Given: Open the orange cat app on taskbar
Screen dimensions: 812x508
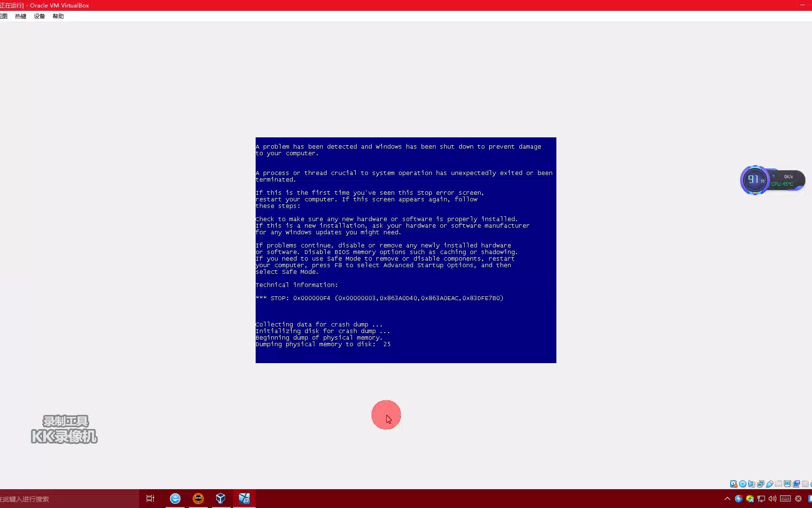Looking at the screenshot, I should click(198, 498).
